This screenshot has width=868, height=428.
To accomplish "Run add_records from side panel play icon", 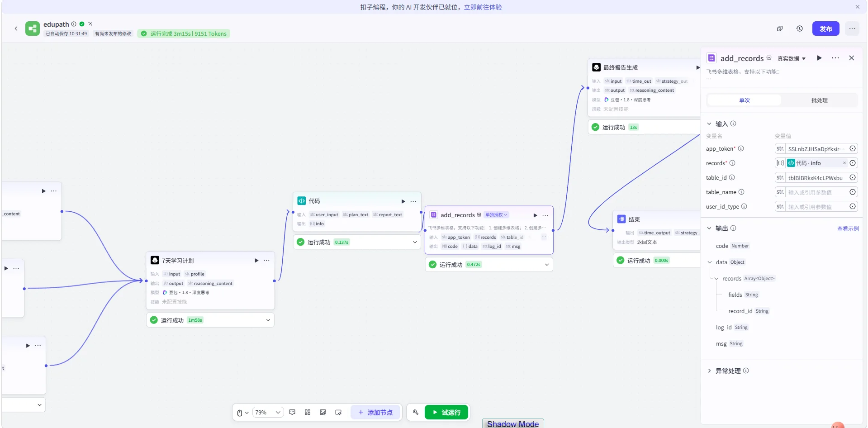I will coord(819,58).
